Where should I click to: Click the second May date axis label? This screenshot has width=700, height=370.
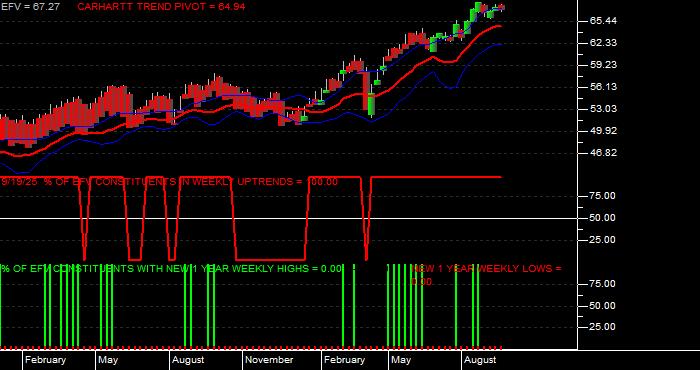401,360
